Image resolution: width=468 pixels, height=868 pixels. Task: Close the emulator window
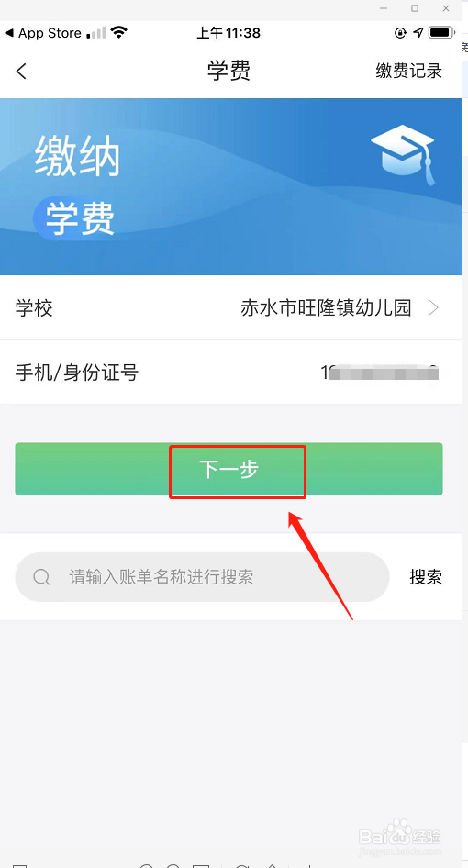tap(446, 8)
